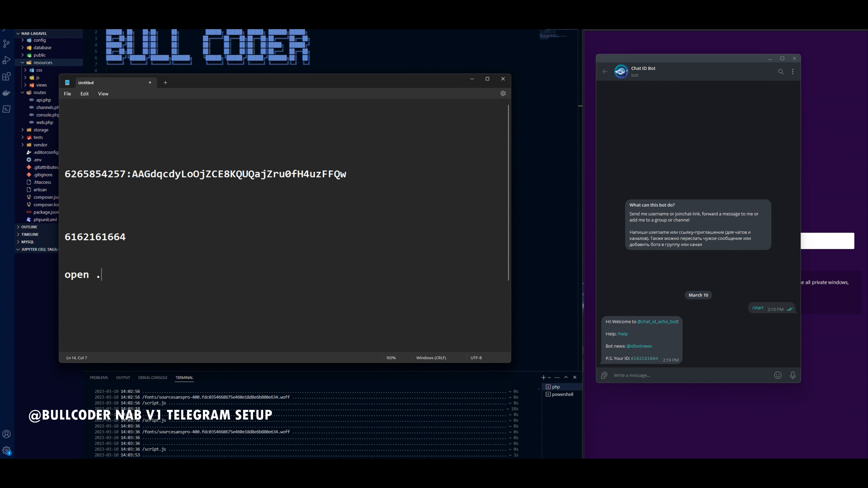Open the Run and Debug view
Screen dimensions: 868x488
pos(6,60)
